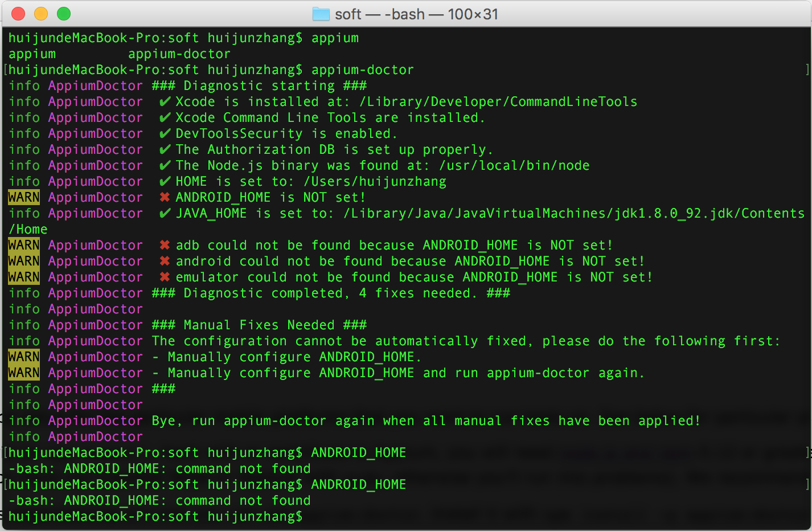This screenshot has height=531, width=812.
Task: Click the final empty shell prompt line
Action: coord(155,516)
